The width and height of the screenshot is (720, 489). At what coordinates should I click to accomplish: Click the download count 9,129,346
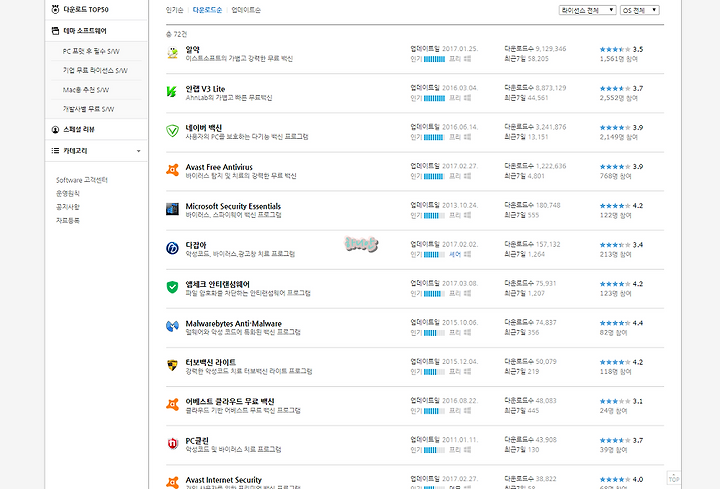(551, 49)
